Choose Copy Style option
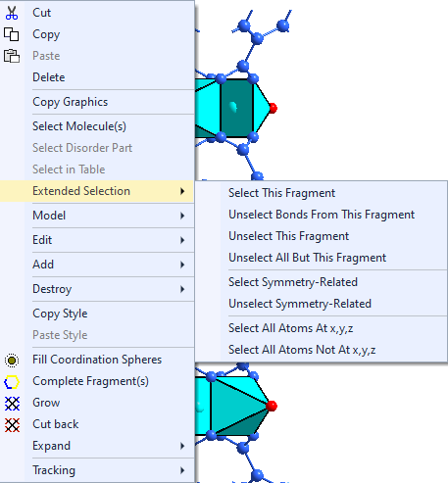Image resolution: width=448 pixels, height=483 pixels. coord(97,314)
